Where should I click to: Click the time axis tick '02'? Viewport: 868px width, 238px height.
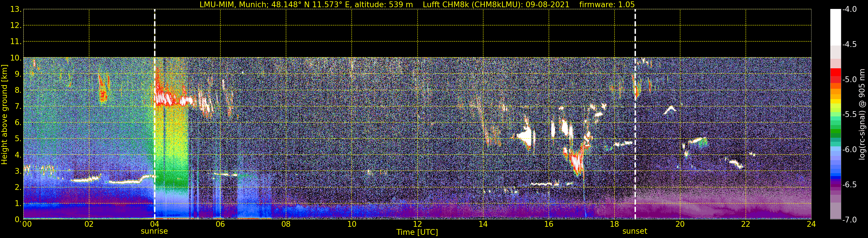click(x=89, y=224)
